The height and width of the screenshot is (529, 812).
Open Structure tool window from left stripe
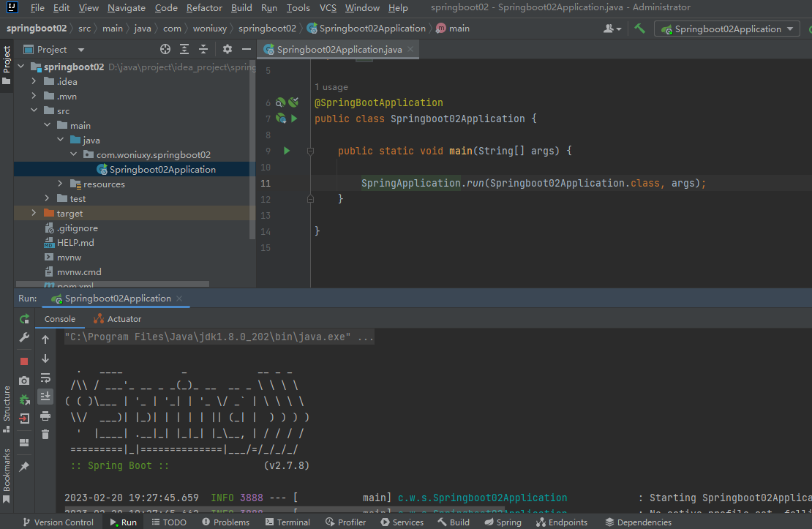[x=7, y=409]
